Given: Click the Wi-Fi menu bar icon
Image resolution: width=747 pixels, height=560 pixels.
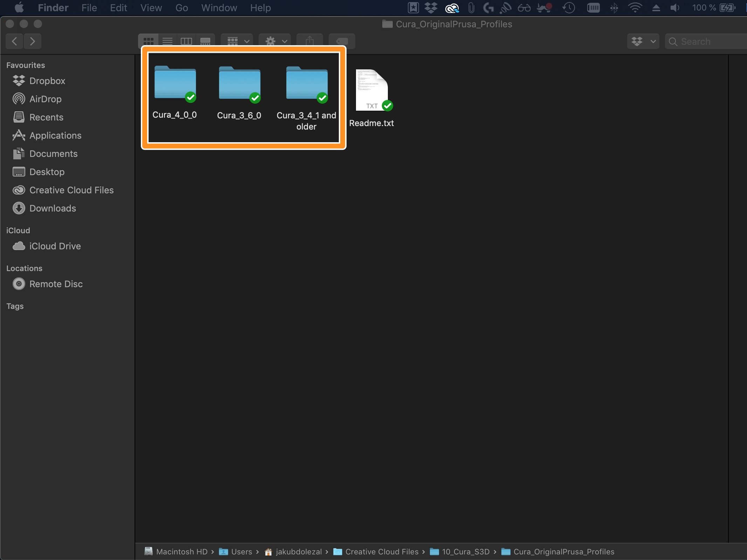Looking at the screenshot, I should (635, 8).
